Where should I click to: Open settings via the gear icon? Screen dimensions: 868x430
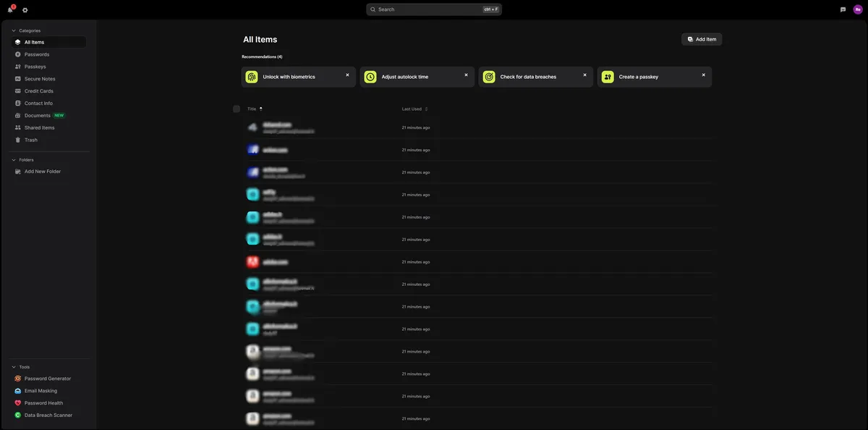(x=25, y=10)
